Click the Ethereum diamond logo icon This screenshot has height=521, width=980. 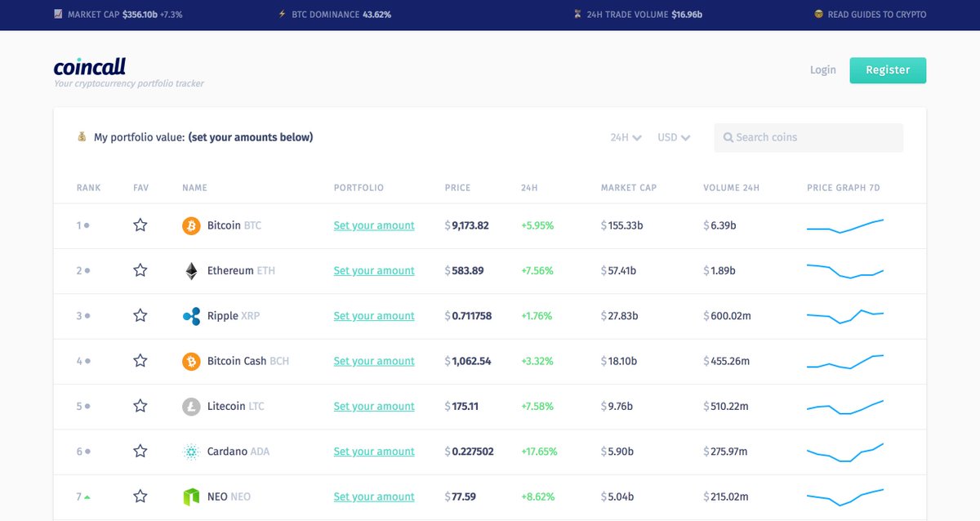[191, 271]
